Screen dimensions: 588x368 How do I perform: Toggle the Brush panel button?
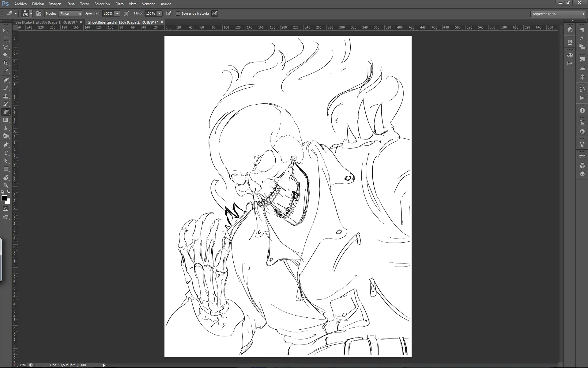(x=39, y=13)
